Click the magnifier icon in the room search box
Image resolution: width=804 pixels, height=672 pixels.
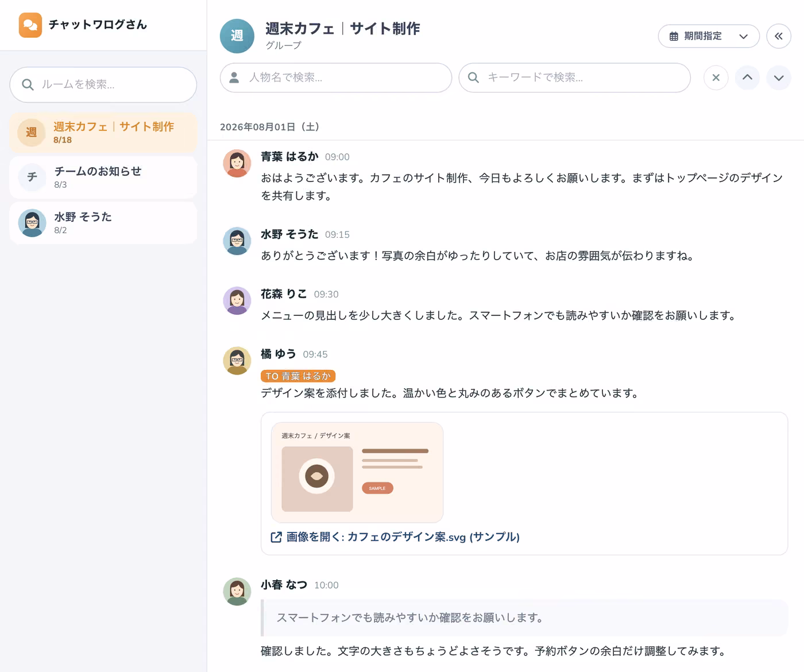(x=28, y=84)
